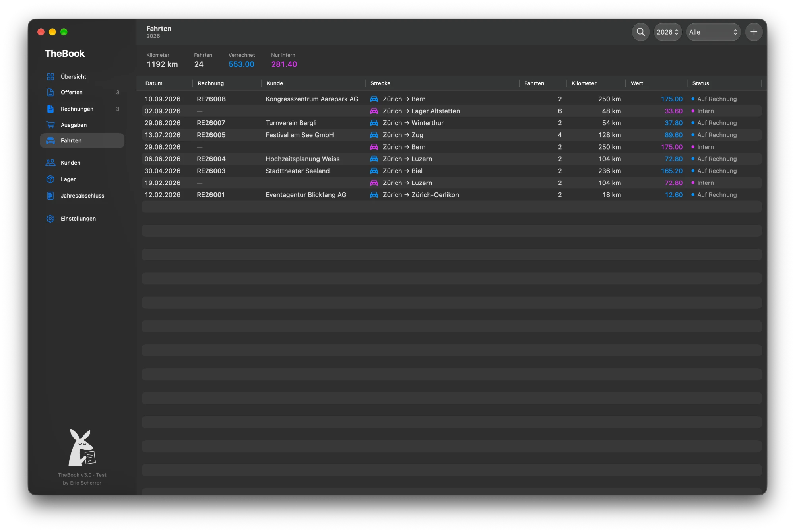Click Eventagentur Blickfang AG customer cell

click(306, 195)
